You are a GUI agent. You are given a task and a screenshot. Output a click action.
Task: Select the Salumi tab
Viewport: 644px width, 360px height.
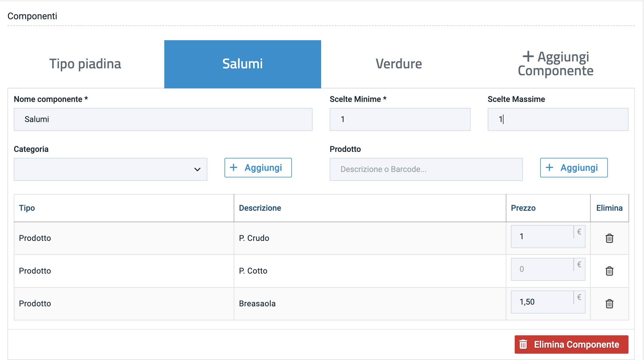coord(243,64)
